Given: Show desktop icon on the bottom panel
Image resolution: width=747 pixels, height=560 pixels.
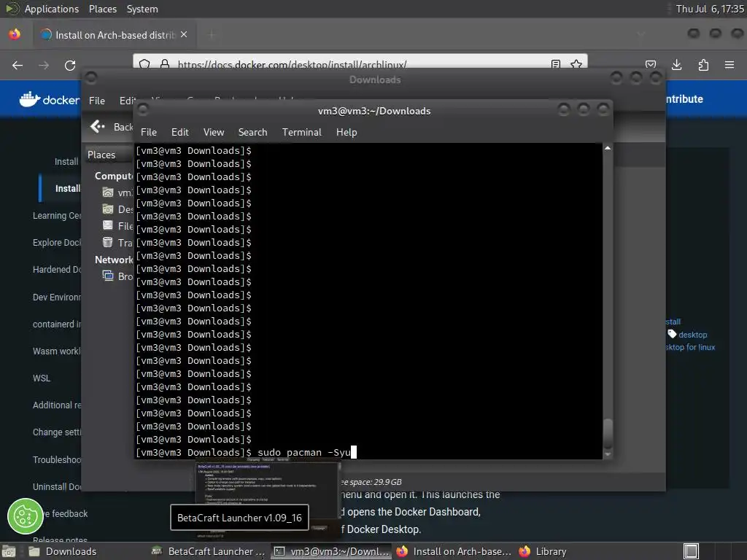Looking at the screenshot, I should [x=9, y=551].
